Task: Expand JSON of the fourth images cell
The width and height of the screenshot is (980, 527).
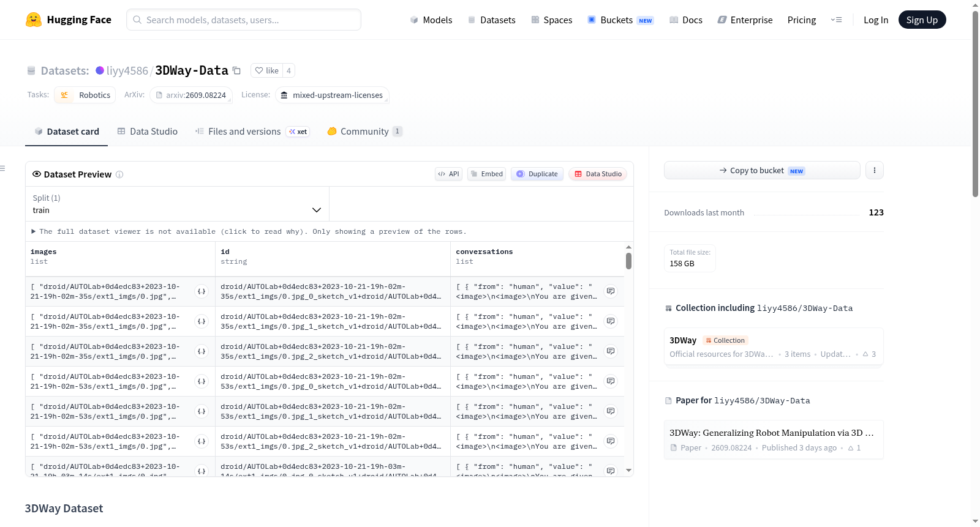Action: [x=202, y=381]
